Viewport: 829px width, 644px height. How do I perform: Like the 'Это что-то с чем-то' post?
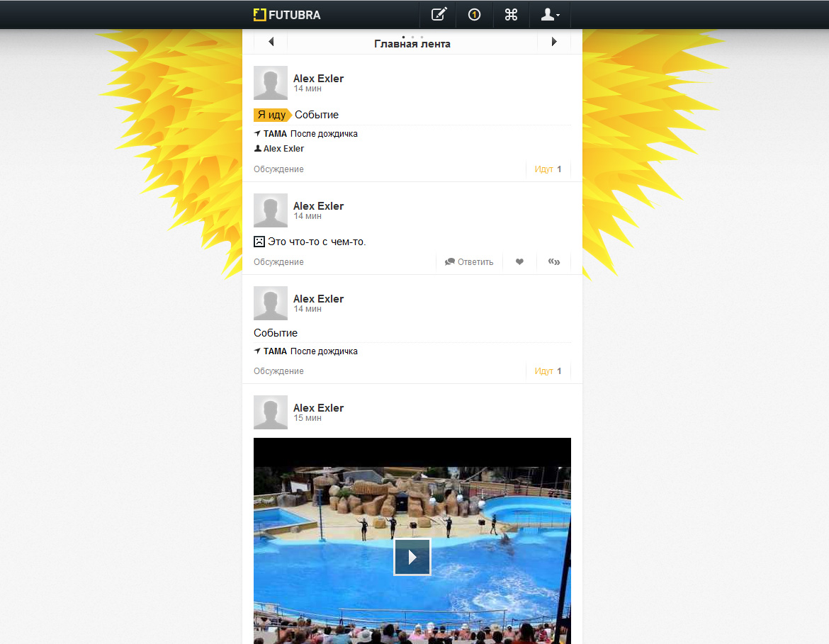pyautogui.click(x=519, y=262)
